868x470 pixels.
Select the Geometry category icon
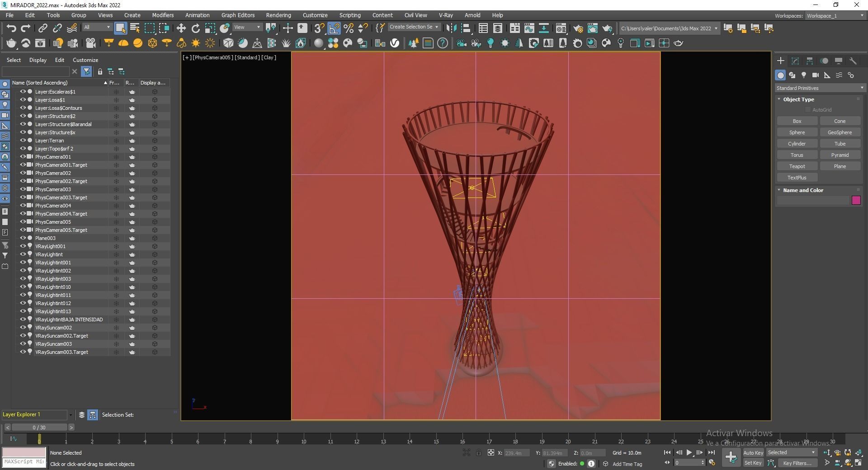[780, 75]
